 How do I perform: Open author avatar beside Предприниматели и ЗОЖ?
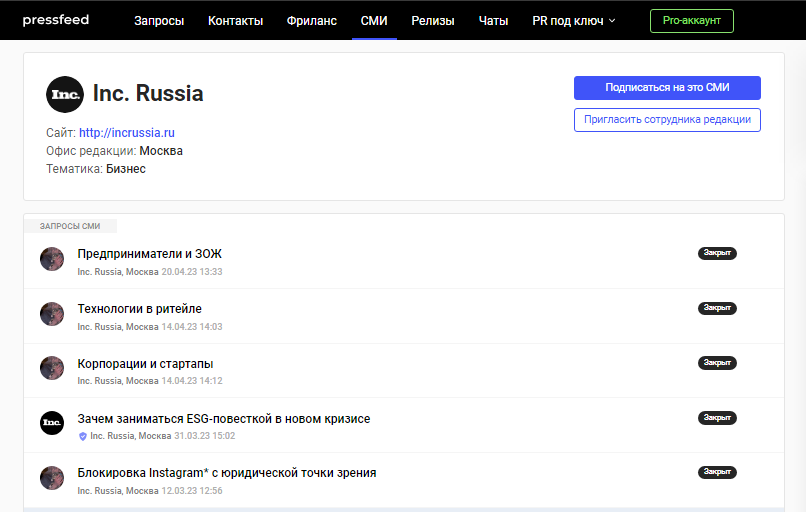point(52,259)
